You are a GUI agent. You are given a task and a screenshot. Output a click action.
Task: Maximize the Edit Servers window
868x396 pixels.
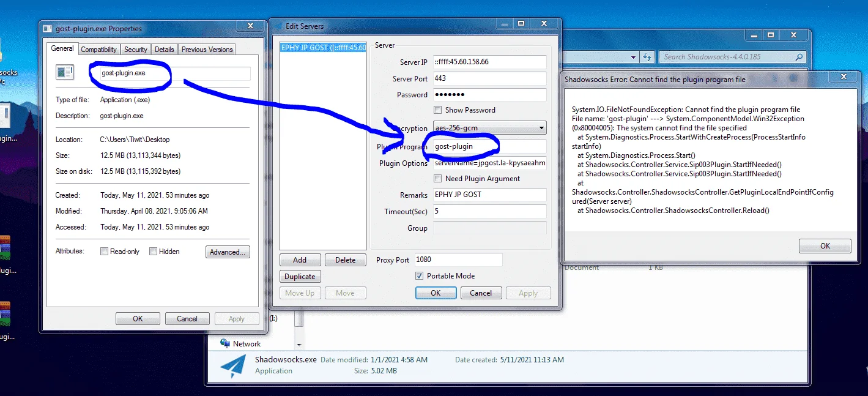pyautogui.click(x=521, y=24)
